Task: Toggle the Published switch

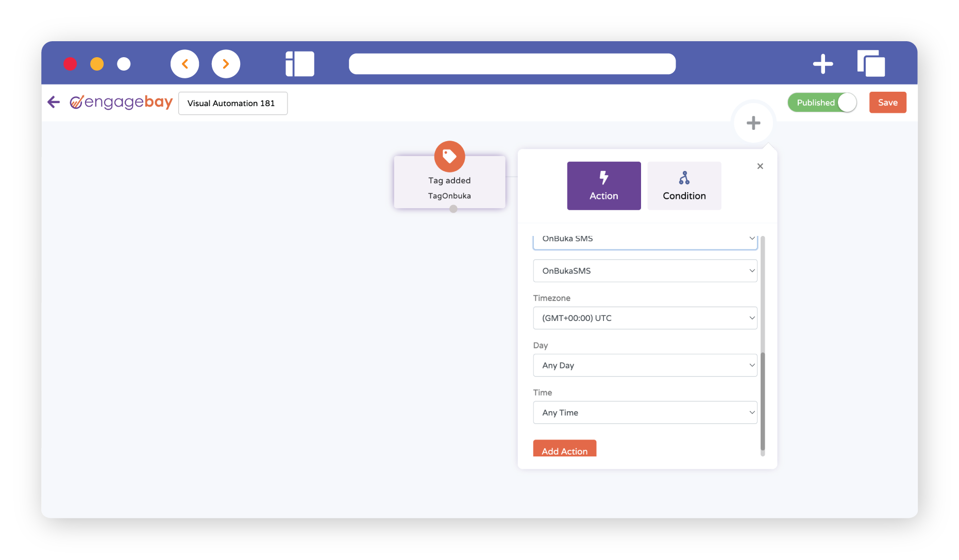Action: tap(822, 103)
